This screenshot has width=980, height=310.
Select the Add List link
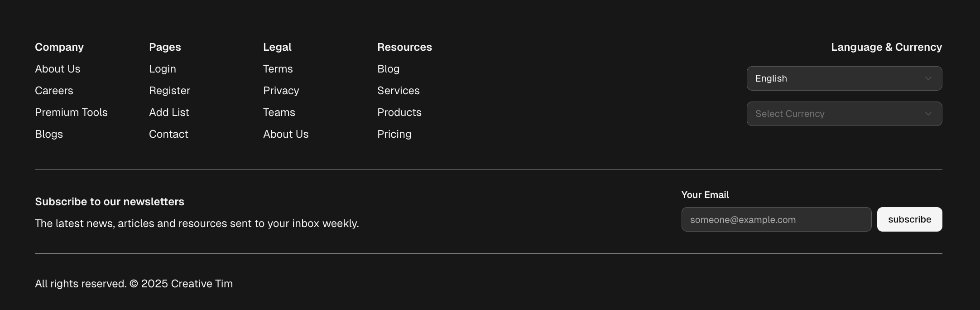click(169, 112)
